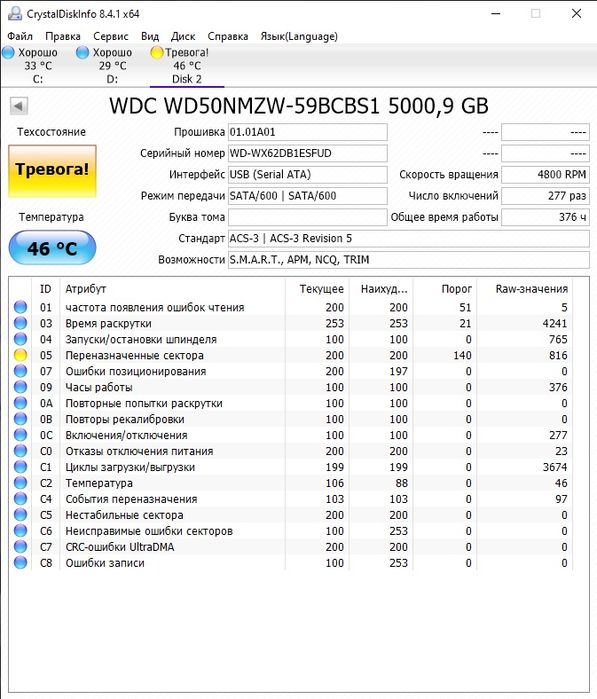Click the Наихуд... column header
This screenshot has height=699, width=597.
(x=381, y=289)
